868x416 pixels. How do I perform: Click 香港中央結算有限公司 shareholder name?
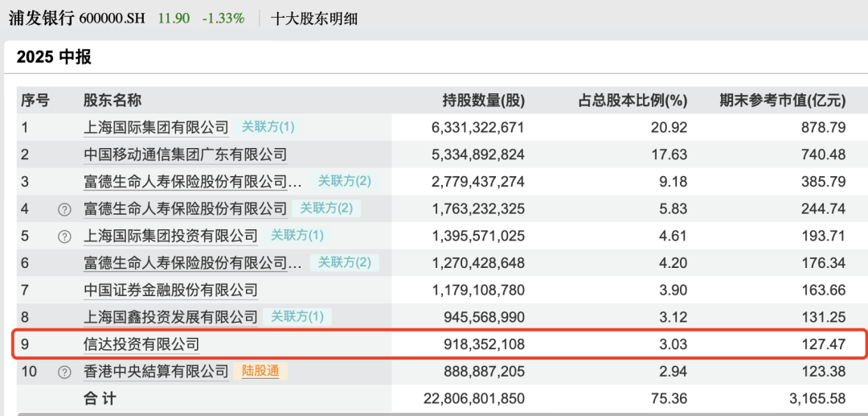coord(156,372)
